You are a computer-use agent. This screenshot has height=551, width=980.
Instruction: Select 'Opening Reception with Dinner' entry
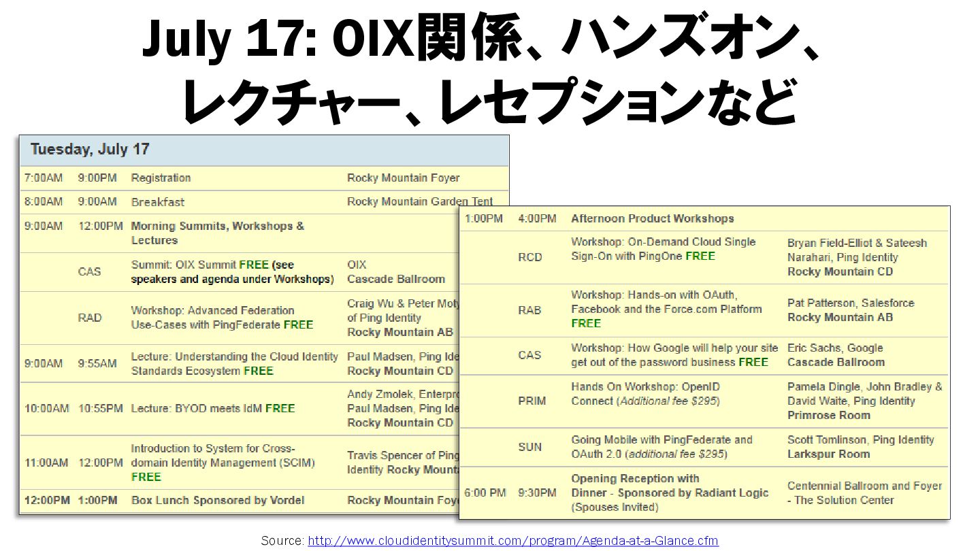(670, 493)
